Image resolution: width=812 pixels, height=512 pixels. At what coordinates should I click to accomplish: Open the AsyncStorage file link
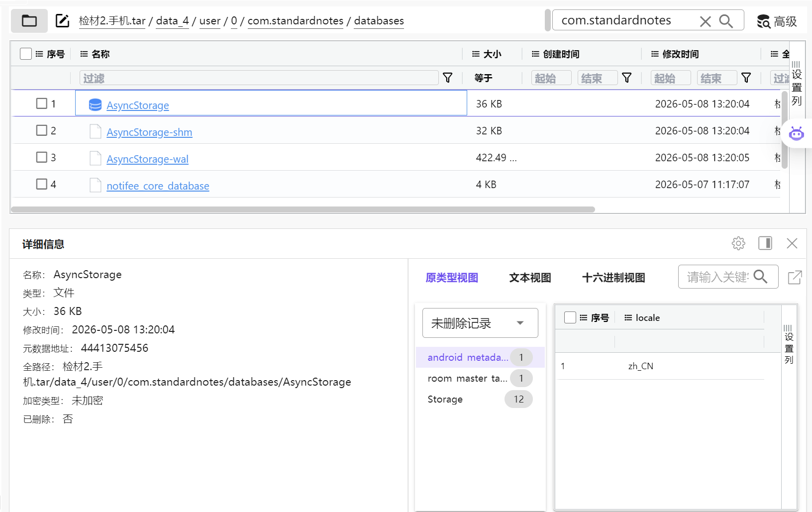pos(138,105)
